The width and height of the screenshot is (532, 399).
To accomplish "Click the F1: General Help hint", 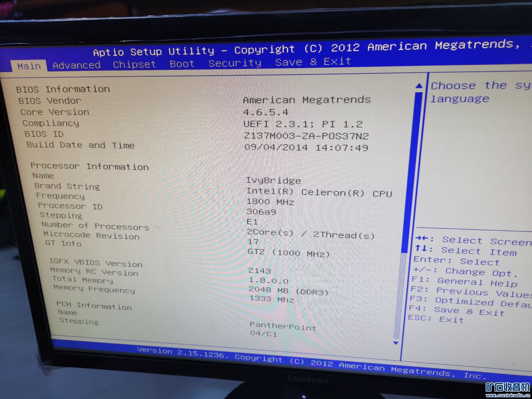I will (464, 282).
